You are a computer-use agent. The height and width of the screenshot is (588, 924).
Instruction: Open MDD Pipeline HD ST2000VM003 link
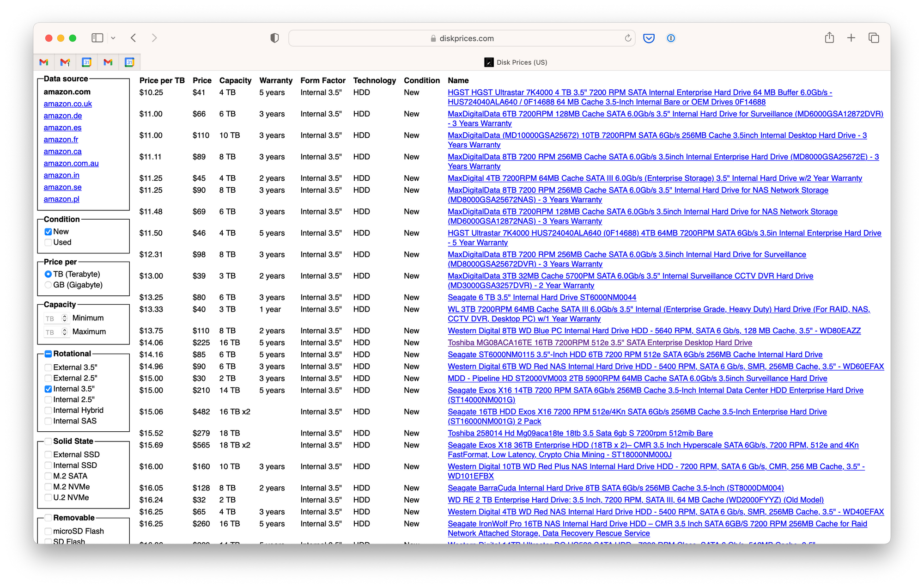click(x=638, y=378)
